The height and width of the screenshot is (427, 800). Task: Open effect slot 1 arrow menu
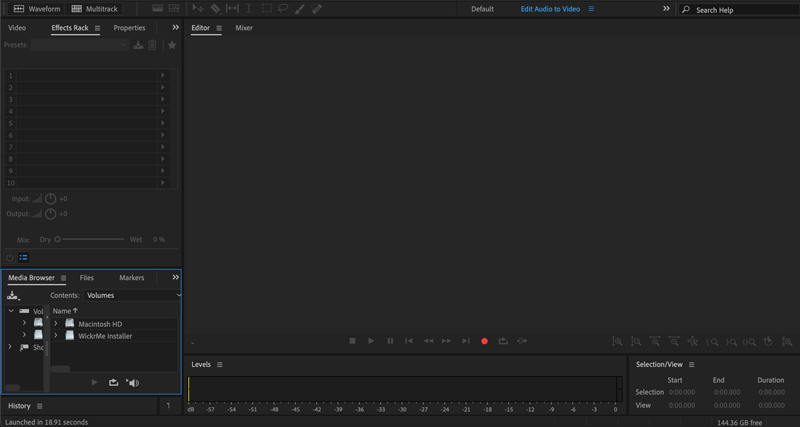(163, 76)
